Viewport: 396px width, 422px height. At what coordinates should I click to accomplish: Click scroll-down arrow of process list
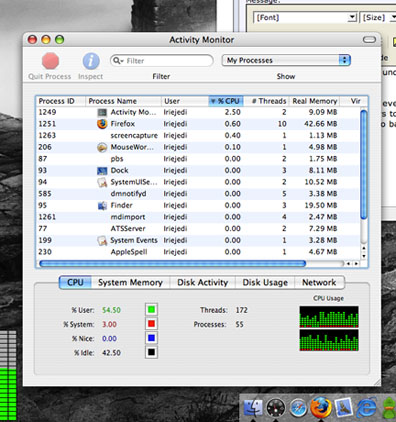[364, 256]
